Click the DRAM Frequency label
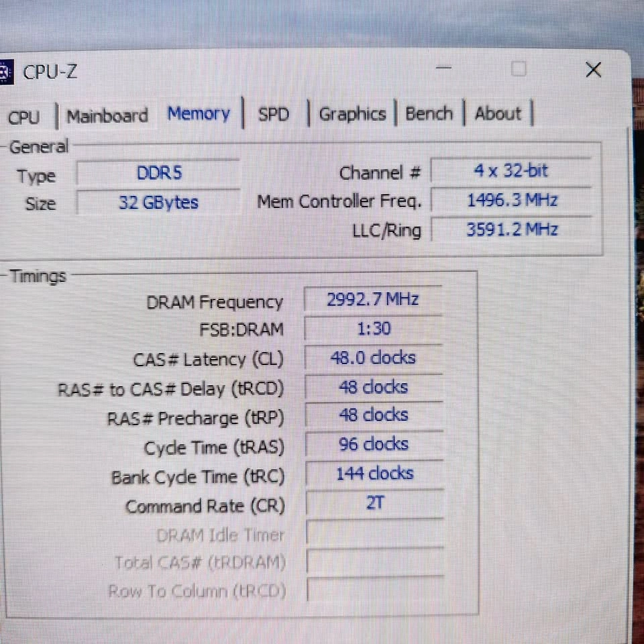Viewport: 644px width, 644px height. tap(215, 303)
